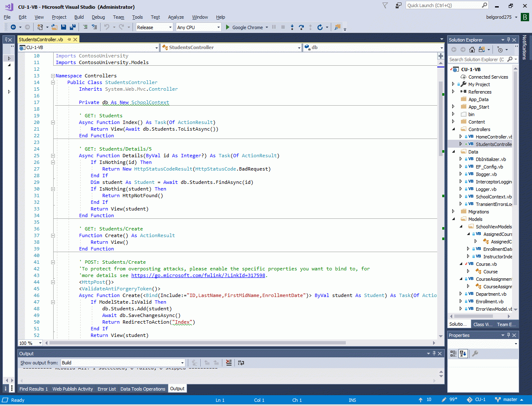The width and height of the screenshot is (532, 406).
Task: Click the Navigate Backward arrow icon
Action: click(x=13, y=27)
